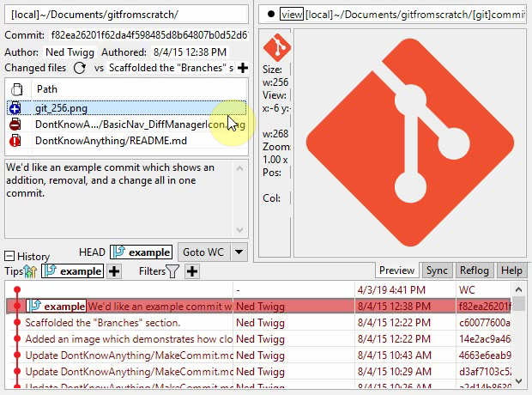Click the black dot icon left of view
The width and height of the screenshot is (532, 395).
click(x=271, y=15)
